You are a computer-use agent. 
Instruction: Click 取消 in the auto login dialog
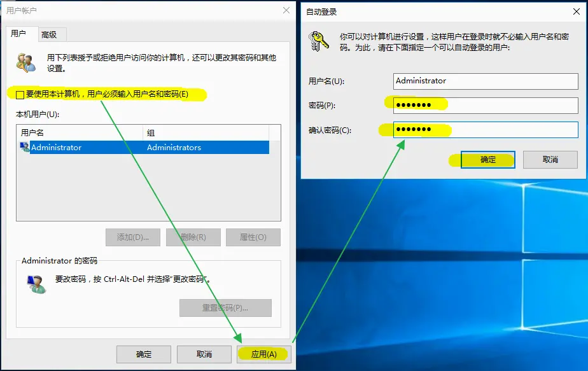pyautogui.click(x=550, y=160)
